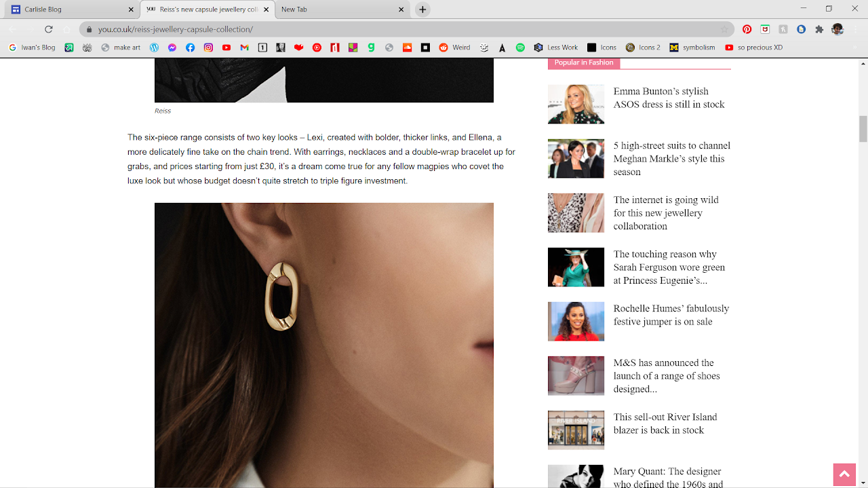This screenshot has width=868, height=488.
Task: Click the Rochelle Humes article thumbnail
Action: pyautogui.click(x=576, y=322)
